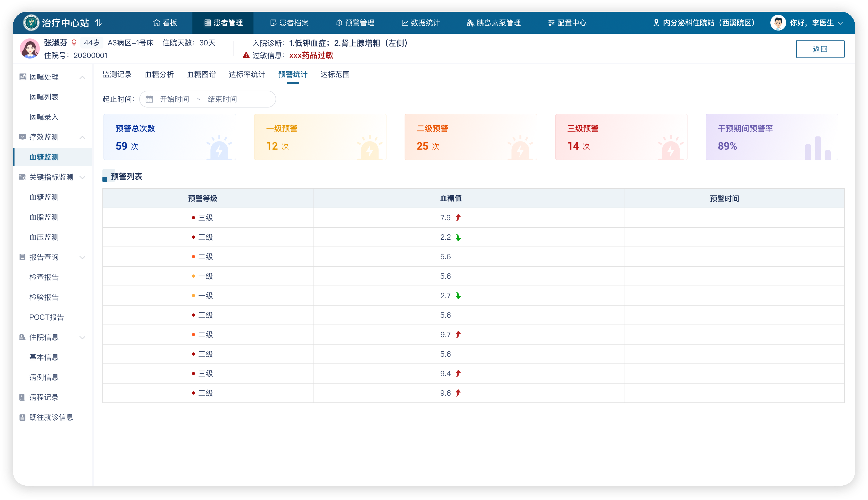Image resolution: width=868 pixels, height=500 pixels.
Task: Click the 医嘱处理 sidebar icon
Action: pyautogui.click(x=23, y=77)
